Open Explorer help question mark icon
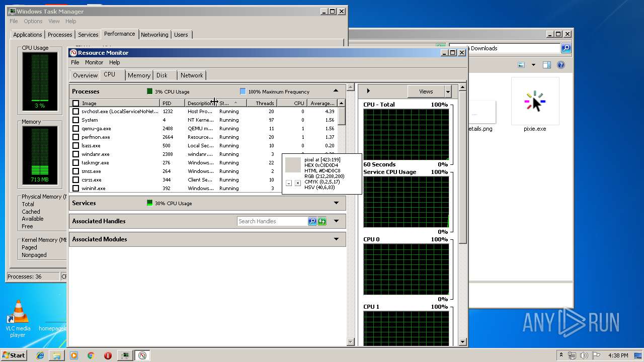This screenshot has height=362, width=644. tap(561, 65)
